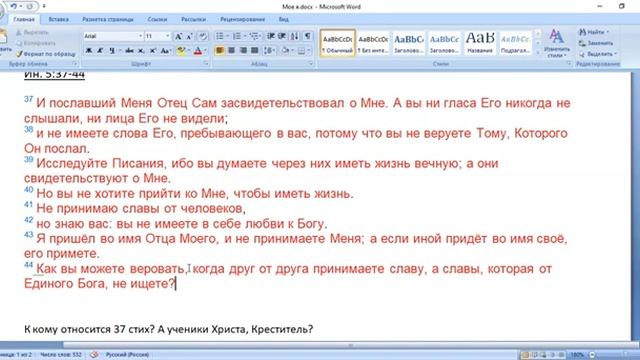Switch to the Вид tab
Viewport: 640px width, 360px height.
coord(284,19)
